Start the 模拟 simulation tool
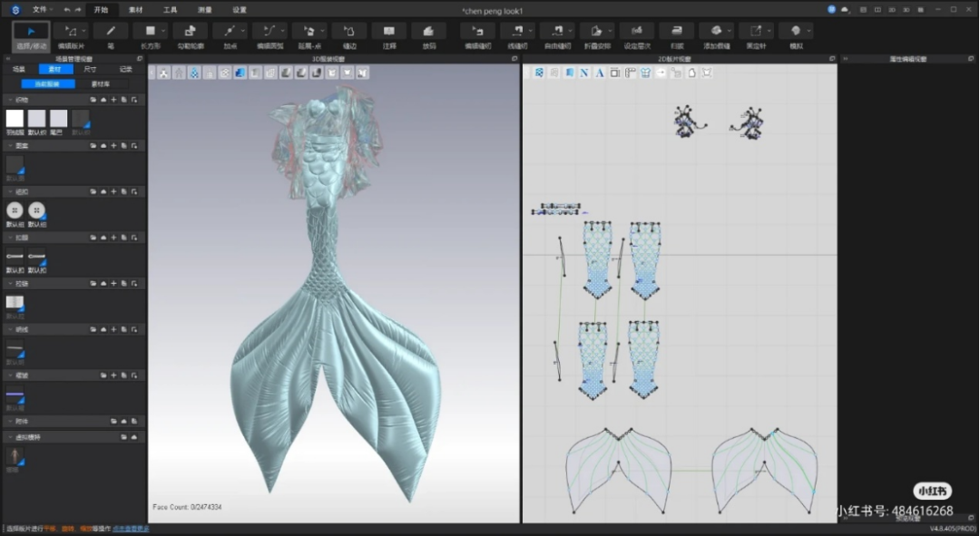980x536 pixels. pos(796,36)
